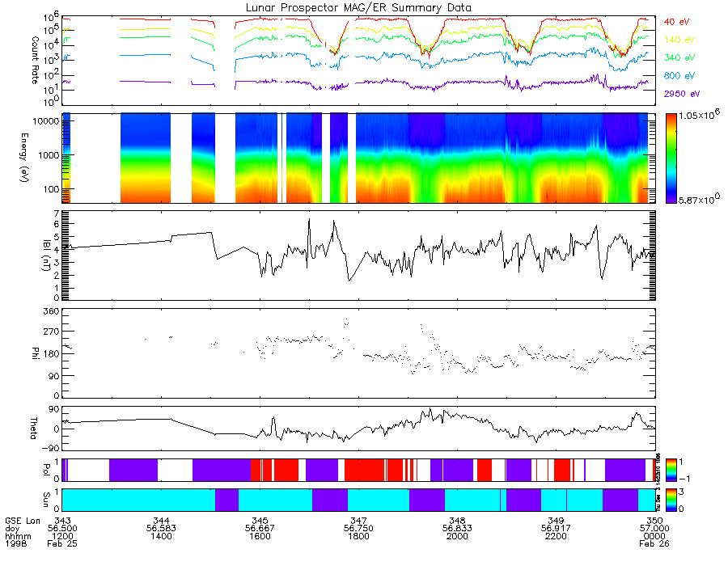The image size is (728, 566).
Task: Click the '270' tick on Phi axis
Action: coord(51,332)
